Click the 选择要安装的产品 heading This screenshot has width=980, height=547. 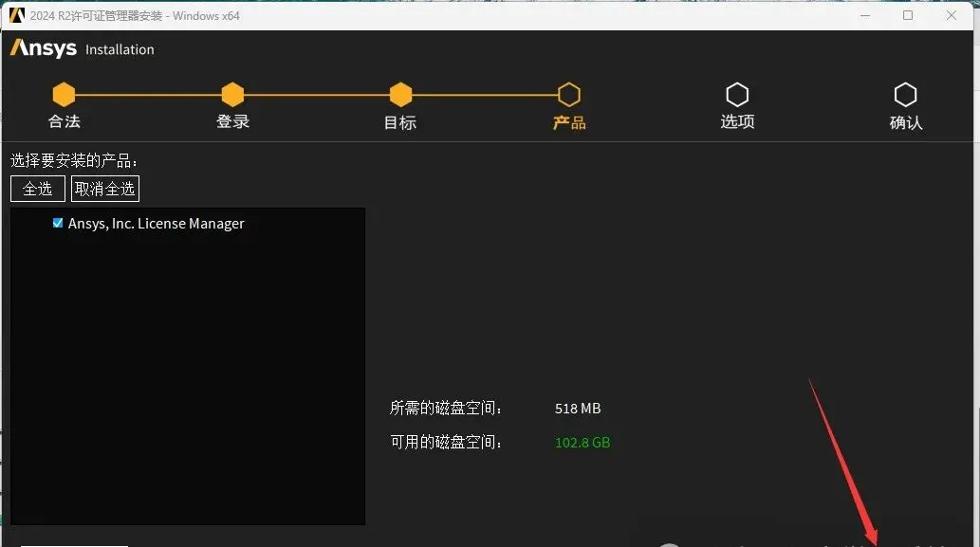74,161
